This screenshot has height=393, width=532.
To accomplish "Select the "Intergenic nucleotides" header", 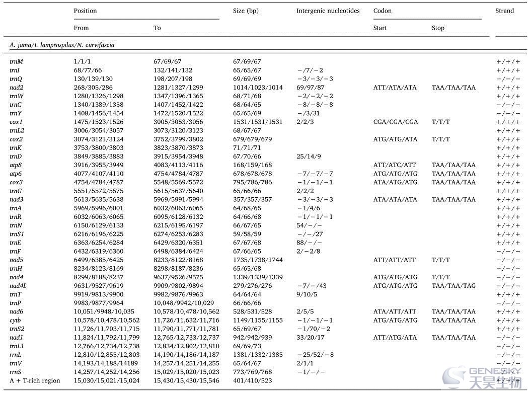I will point(328,11).
